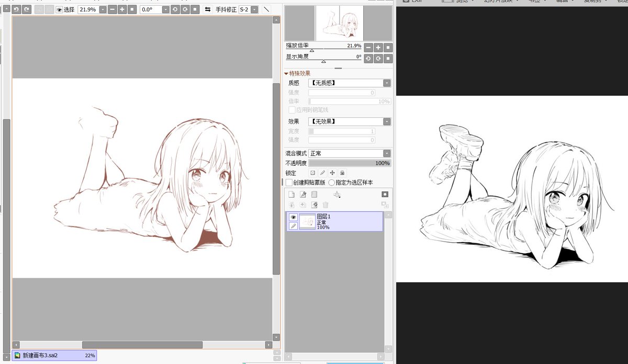Image resolution: width=628 pixels, height=364 pixels.
Task: Click the navigator preview thumbnail
Action: click(340, 23)
